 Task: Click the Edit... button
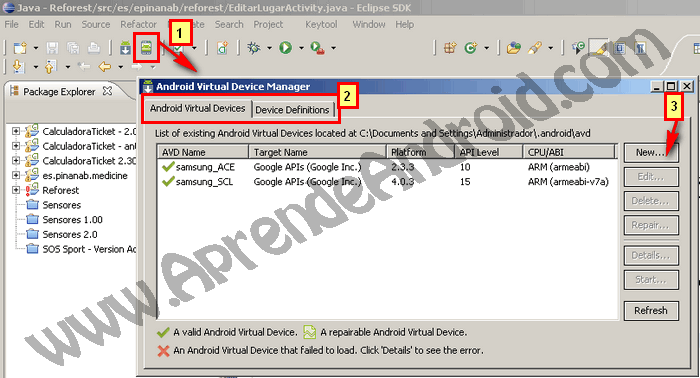[x=650, y=177]
